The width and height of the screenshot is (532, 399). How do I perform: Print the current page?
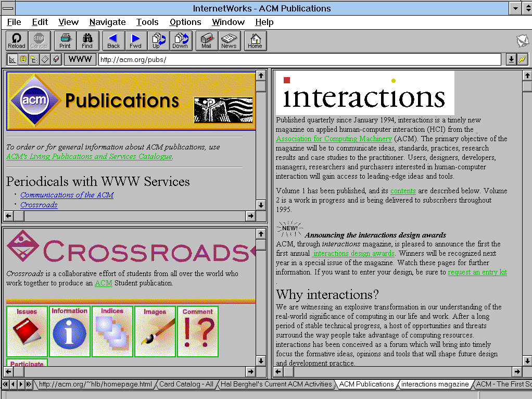click(65, 41)
